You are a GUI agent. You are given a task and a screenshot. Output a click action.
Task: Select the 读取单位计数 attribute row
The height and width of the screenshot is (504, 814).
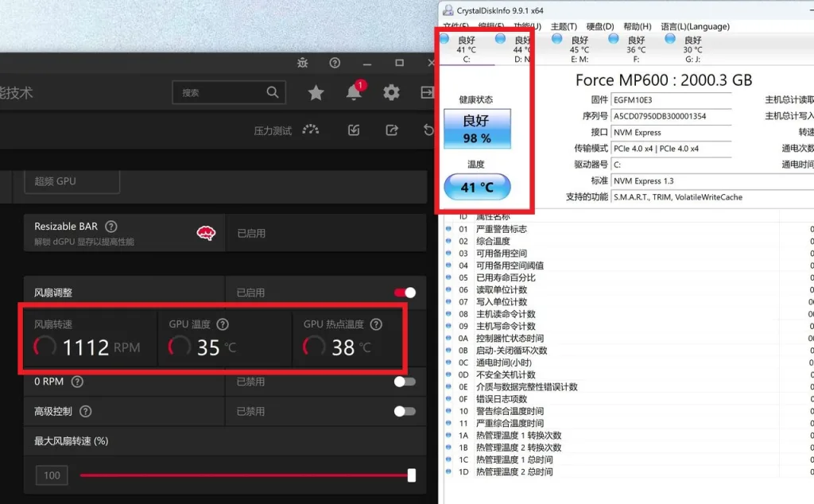pos(629,289)
